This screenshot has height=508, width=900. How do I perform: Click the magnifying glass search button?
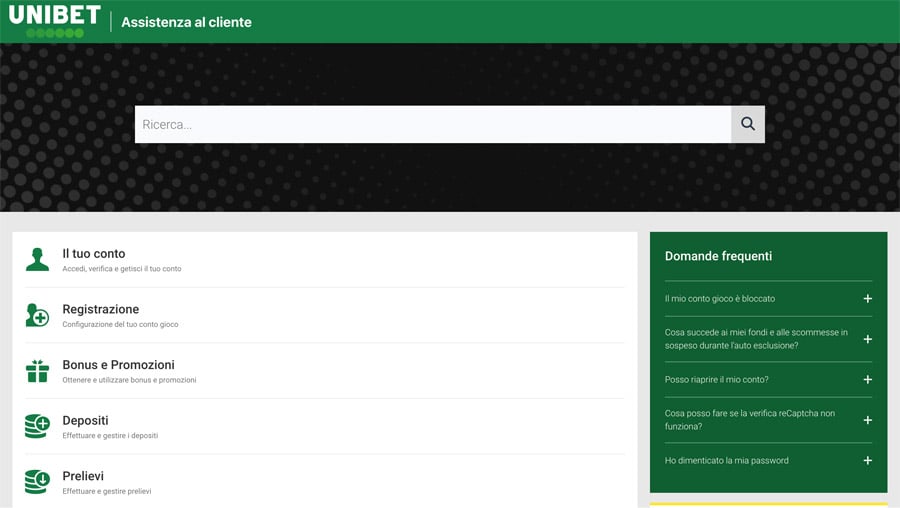pos(747,124)
